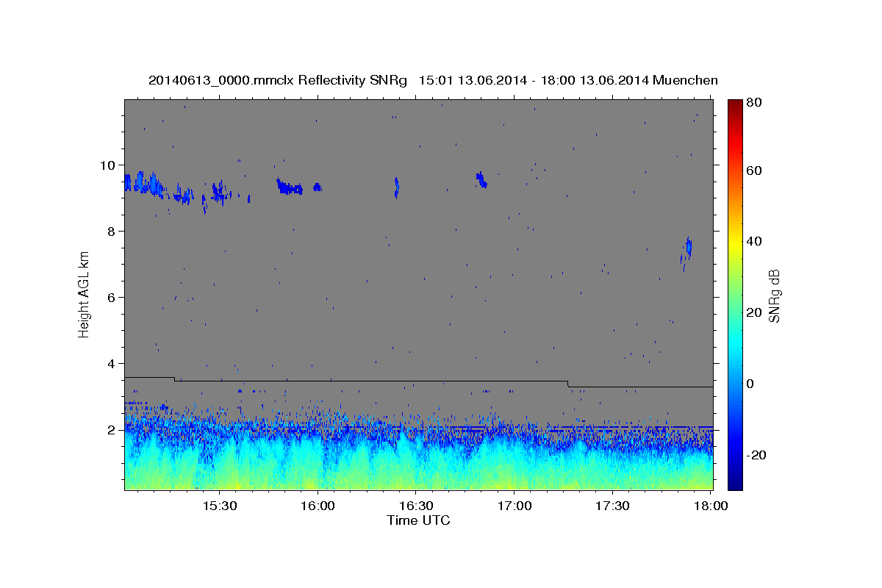Click the colorbar value 0
882x588 pixels.
(751, 384)
